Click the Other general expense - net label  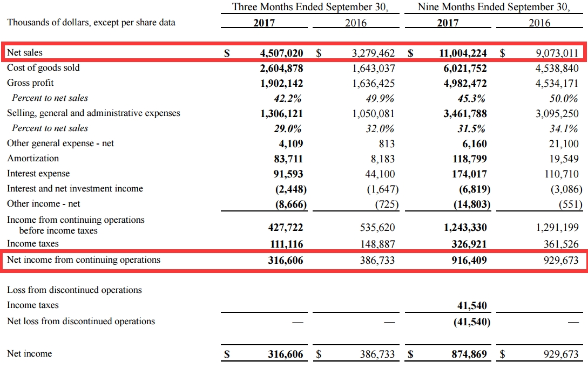click(x=60, y=143)
